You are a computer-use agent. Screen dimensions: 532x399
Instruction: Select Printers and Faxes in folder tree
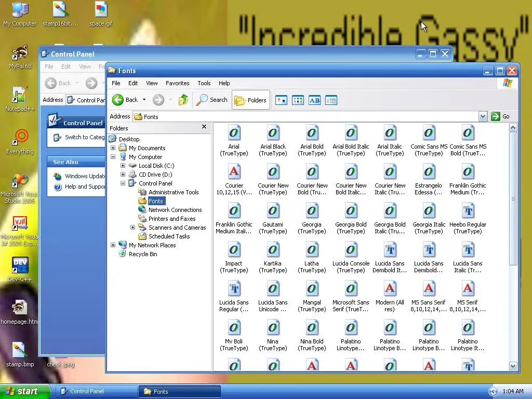point(172,219)
